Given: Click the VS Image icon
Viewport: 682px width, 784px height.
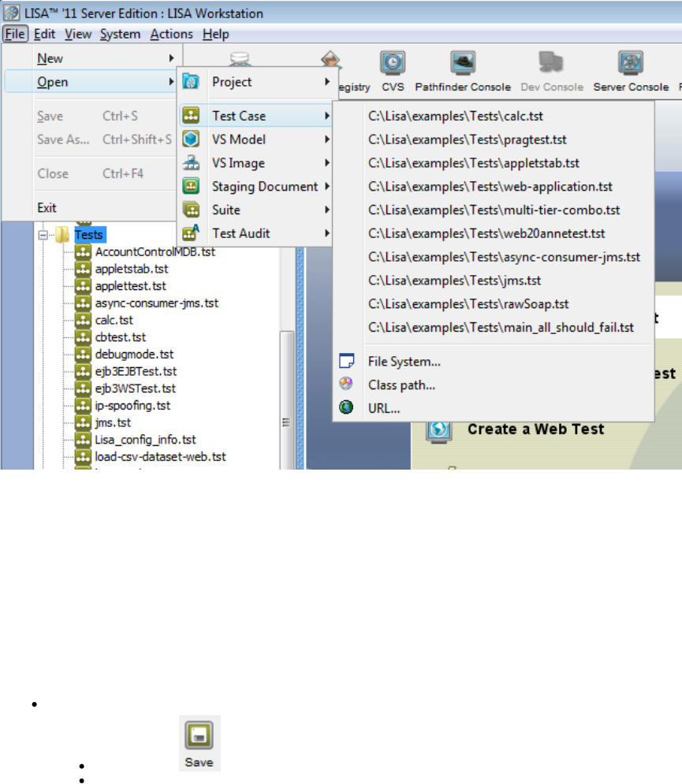Looking at the screenshot, I should tap(191, 162).
